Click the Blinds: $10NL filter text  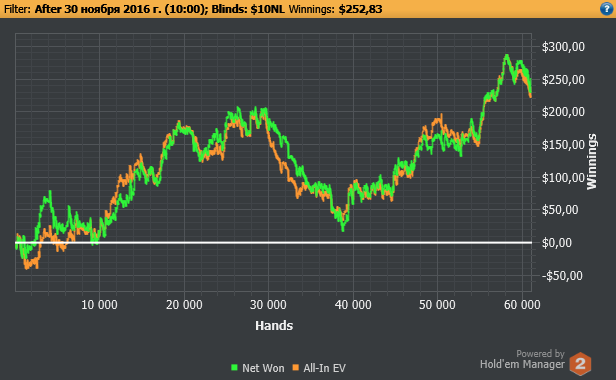(248, 9)
